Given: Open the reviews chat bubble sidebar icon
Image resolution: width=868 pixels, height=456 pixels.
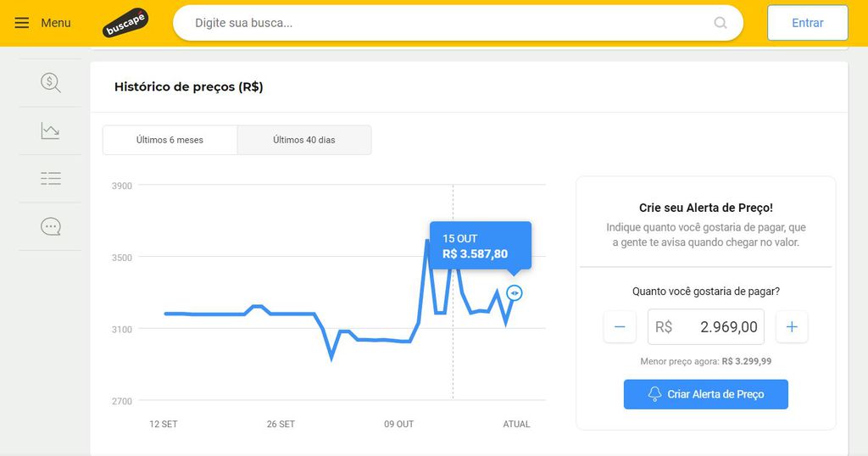Looking at the screenshot, I should (50, 226).
